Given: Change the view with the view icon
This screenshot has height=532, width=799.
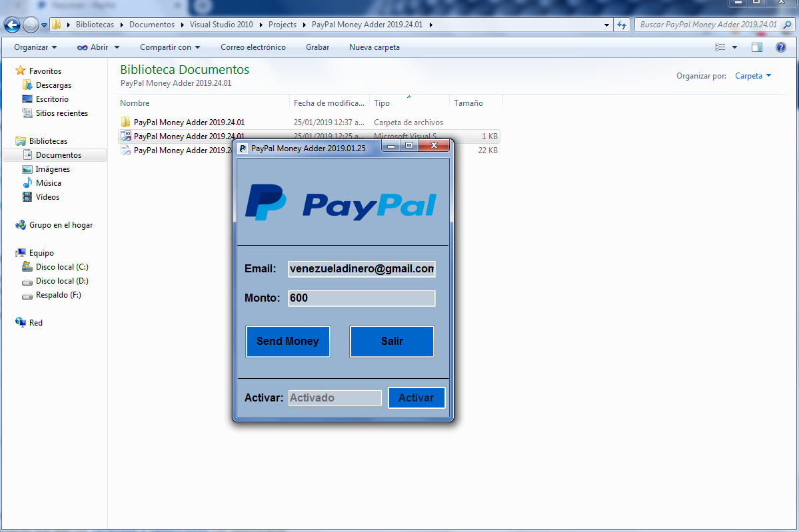Looking at the screenshot, I should coord(720,47).
